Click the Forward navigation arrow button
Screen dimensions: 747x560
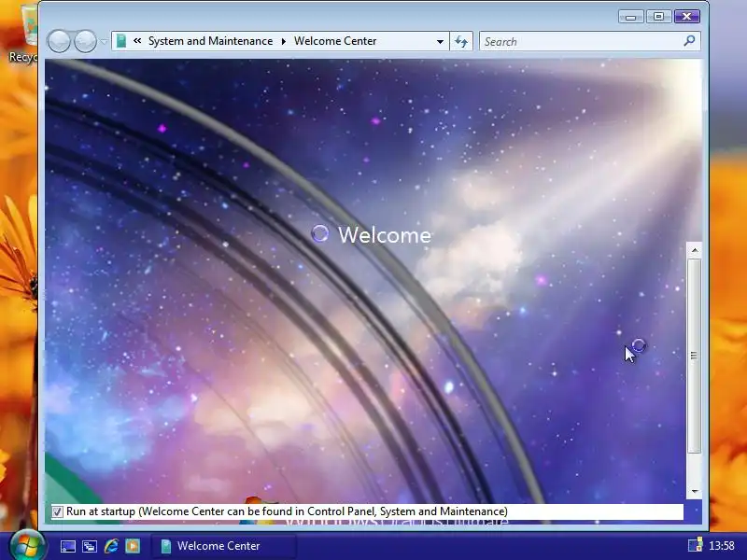(x=85, y=41)
